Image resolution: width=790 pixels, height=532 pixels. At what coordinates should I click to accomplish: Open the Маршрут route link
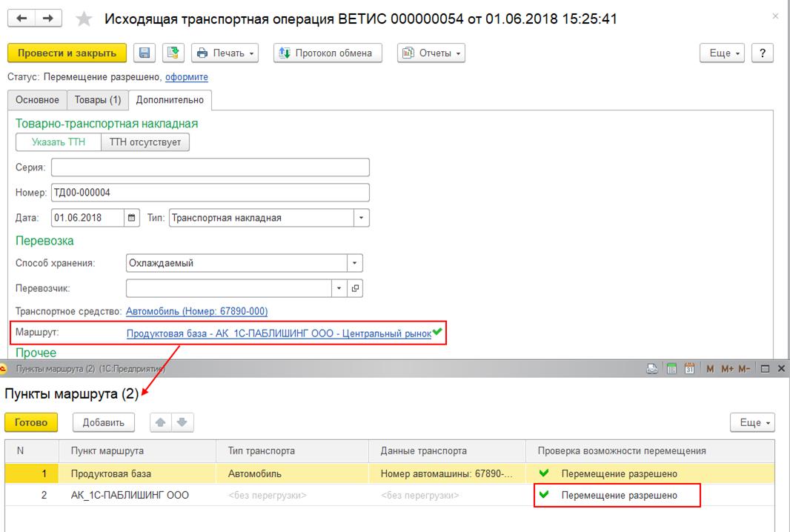(x=279, y=333)
